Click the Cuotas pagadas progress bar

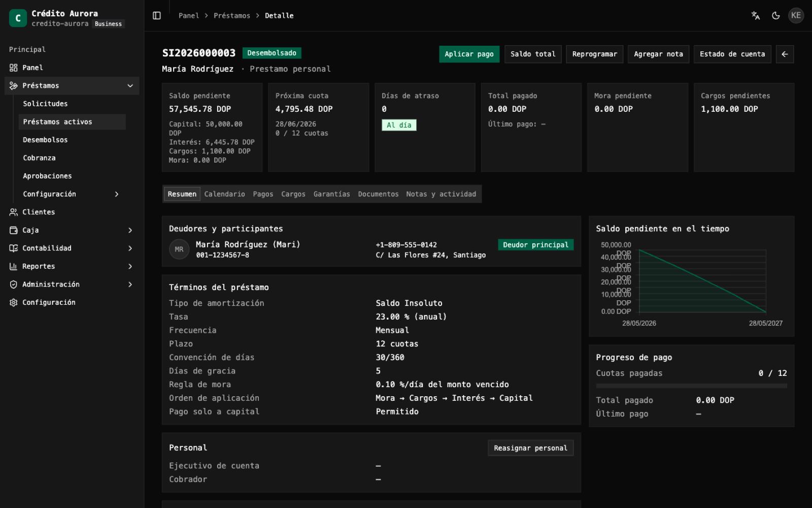[691, 386]
